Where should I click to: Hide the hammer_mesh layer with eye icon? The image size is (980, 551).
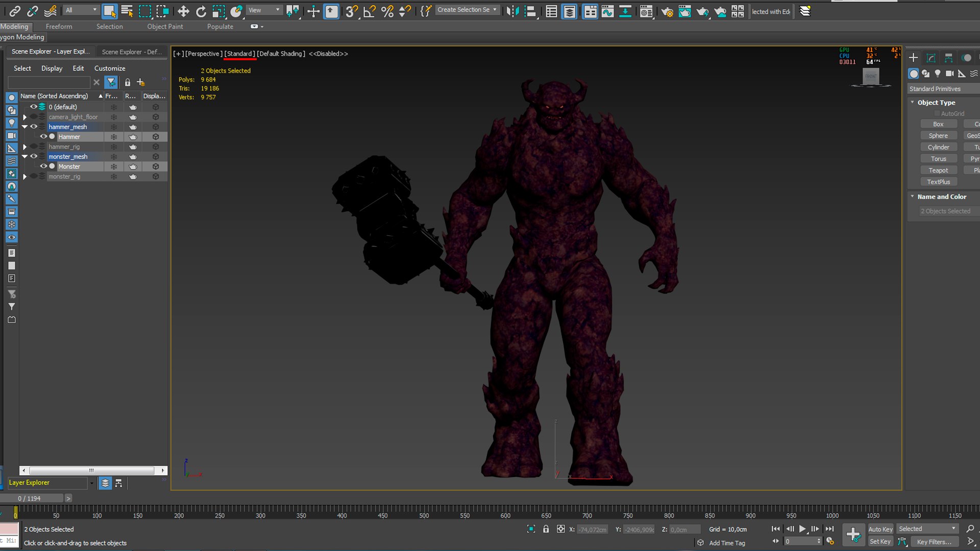pyautogui.click(x=34, y=127)
